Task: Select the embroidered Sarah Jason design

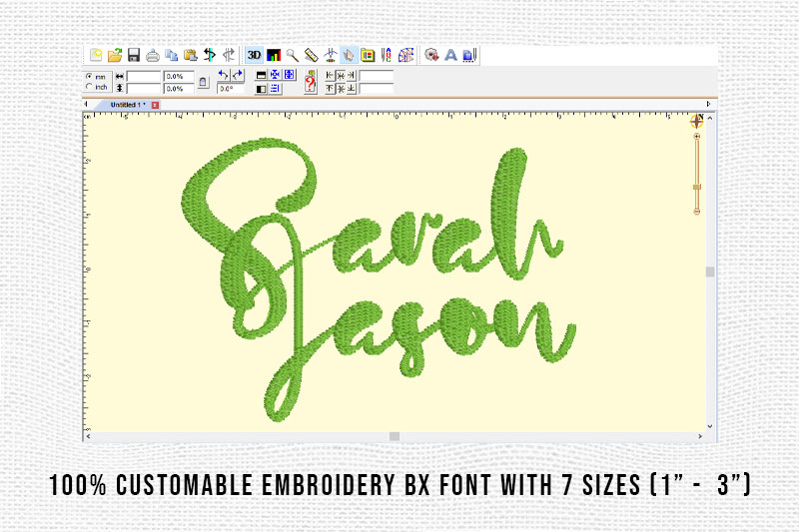Action: [379, 280]
